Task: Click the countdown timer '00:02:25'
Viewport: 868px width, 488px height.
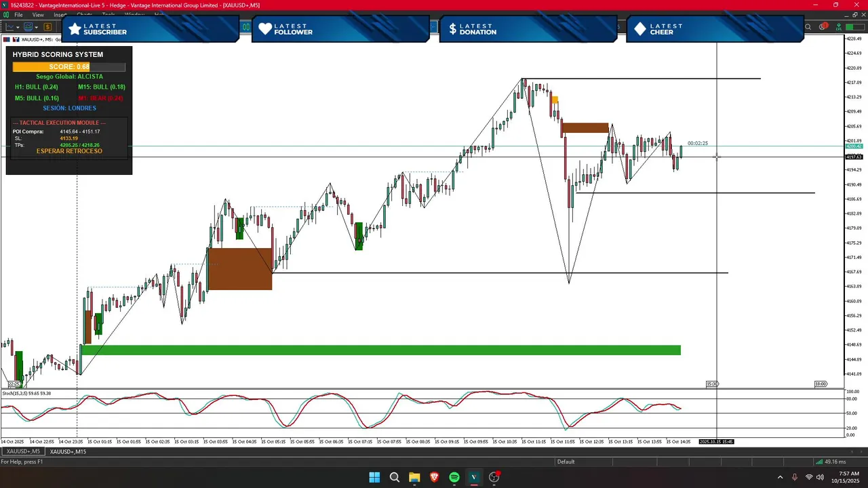Action: coord(697,144)
